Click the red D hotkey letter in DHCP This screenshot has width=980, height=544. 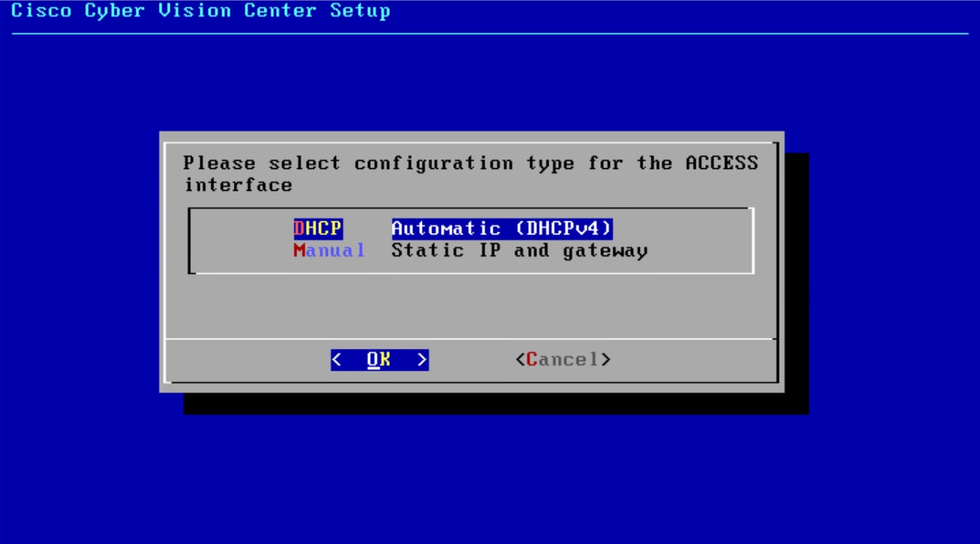(299, 229)
